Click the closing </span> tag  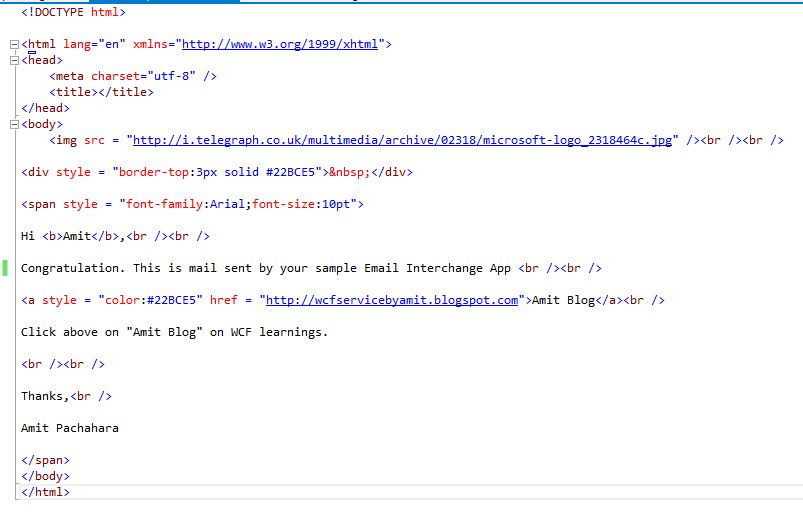pyautogui.click(x=45, y=460)
